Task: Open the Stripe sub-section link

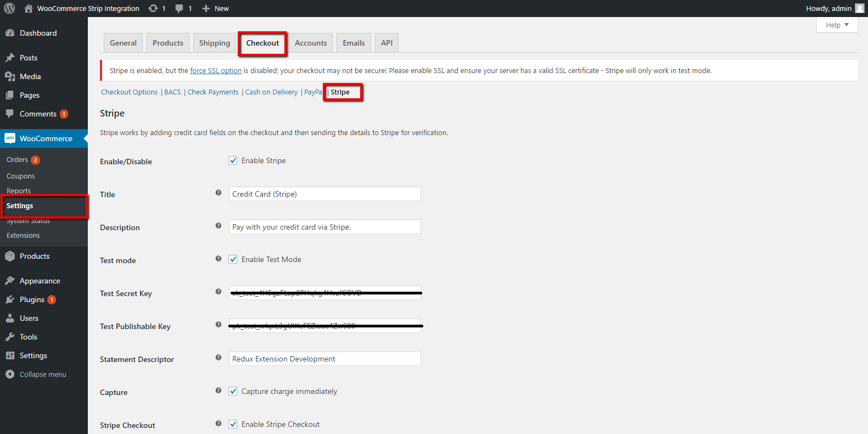Action: (340, 92)
